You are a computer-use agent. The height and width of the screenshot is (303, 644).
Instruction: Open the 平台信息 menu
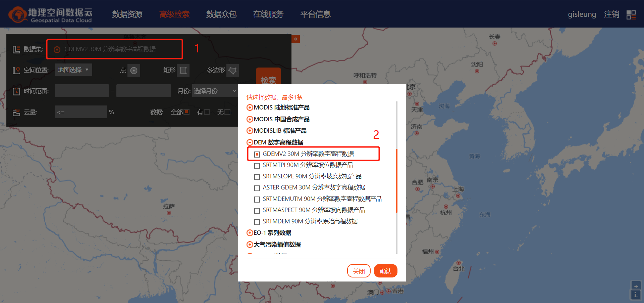click(x=315, y=14)
